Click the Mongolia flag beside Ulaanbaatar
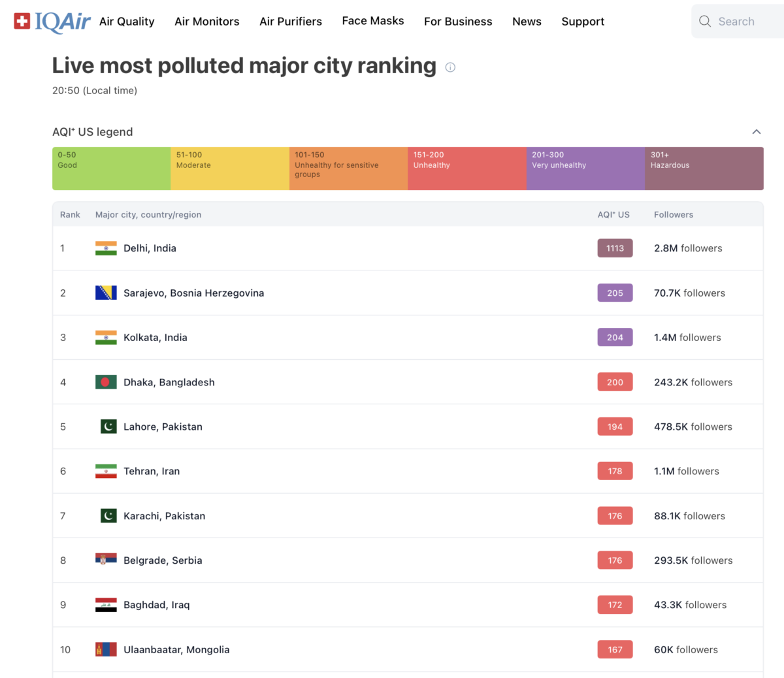Image resolution: width=784 pixels, height=678 pixels. [106, 649]
